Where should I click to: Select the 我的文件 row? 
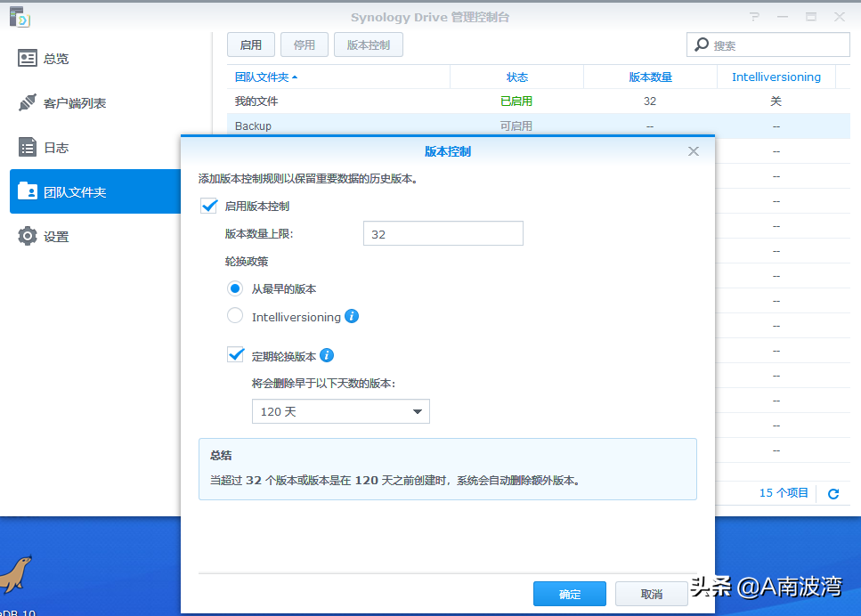pyautogui.click(x=539, y=101)
